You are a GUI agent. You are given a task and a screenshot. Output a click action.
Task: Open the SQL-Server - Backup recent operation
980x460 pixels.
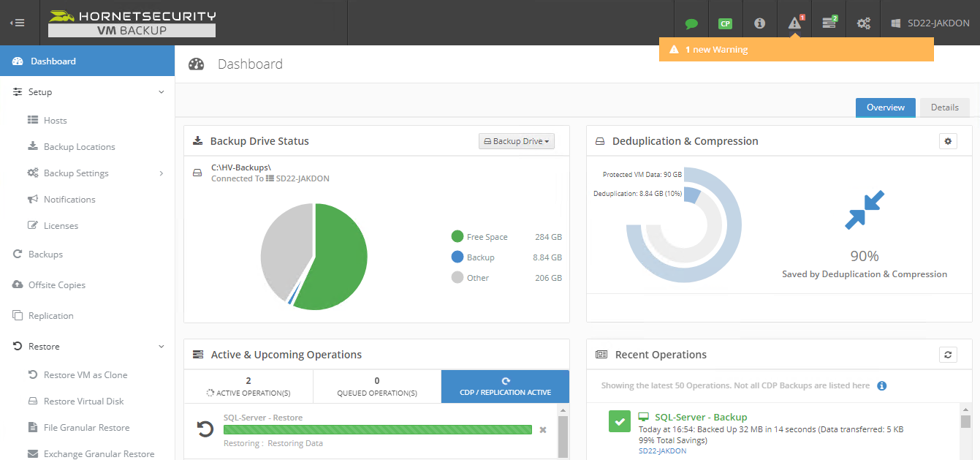pyautogui.click(x=701, y=417)
